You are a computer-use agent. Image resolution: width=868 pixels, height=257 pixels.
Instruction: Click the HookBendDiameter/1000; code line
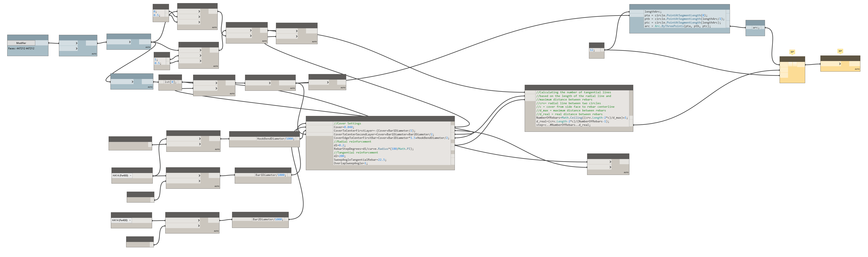point(276,139)
